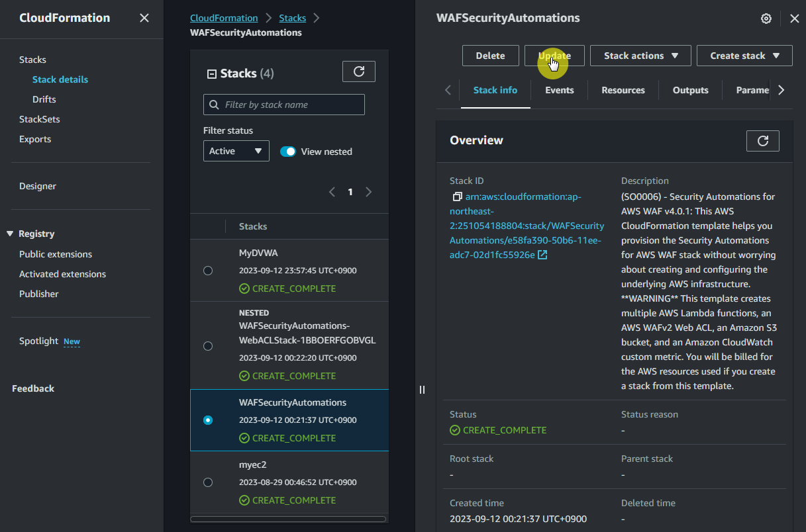Open Stacks in the sidebar
This screenshot has width=806, height=532.
click(32, 60)
